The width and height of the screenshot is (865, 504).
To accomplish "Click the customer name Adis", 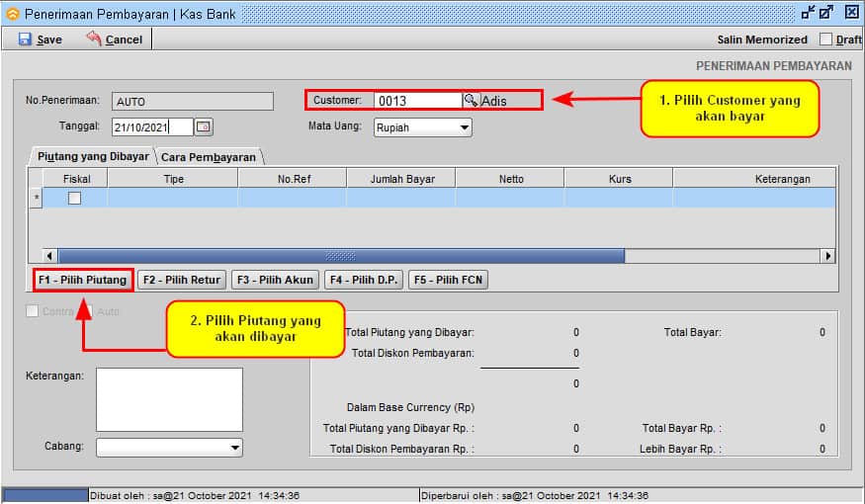I will coord(493,101).
